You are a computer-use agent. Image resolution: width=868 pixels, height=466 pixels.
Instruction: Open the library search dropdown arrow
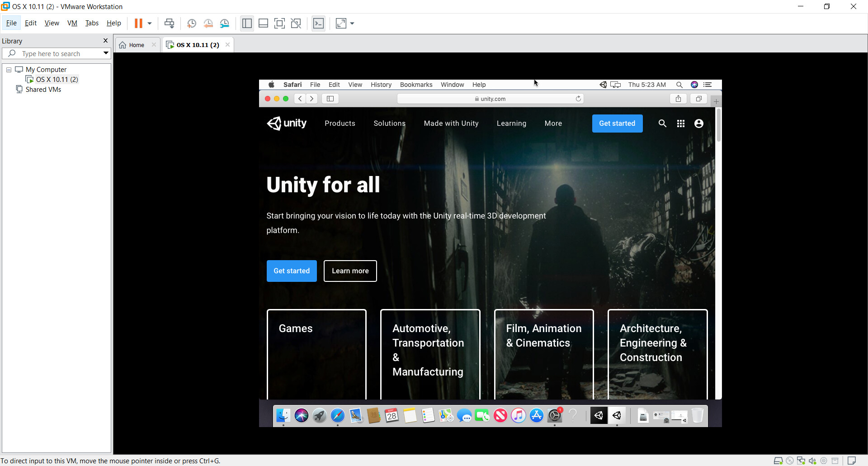pyautogui.click(x=106, y=53)
